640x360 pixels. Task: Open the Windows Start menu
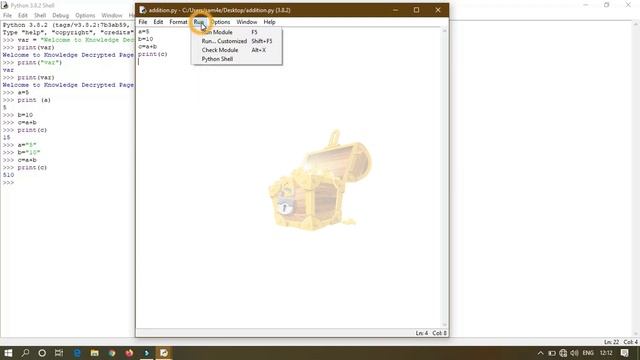click(x=8, y=353)
